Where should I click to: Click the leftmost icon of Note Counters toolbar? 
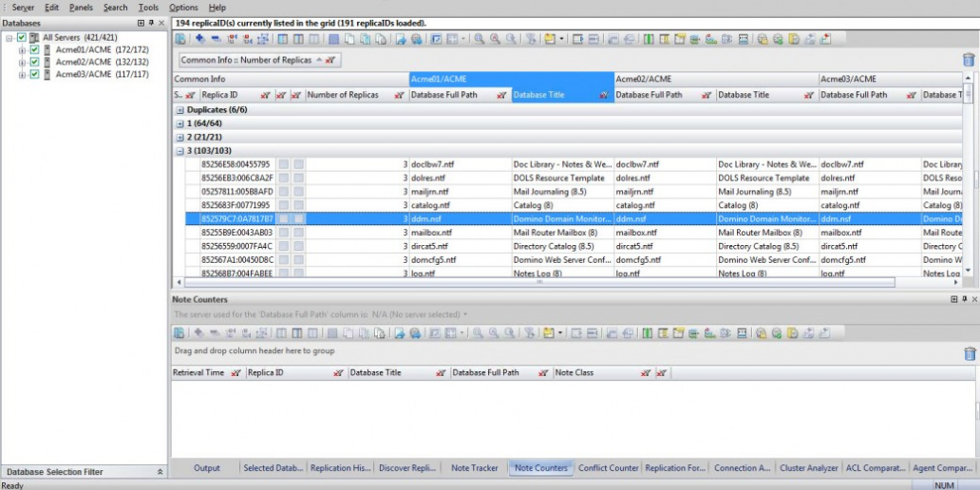pos(179,333)
